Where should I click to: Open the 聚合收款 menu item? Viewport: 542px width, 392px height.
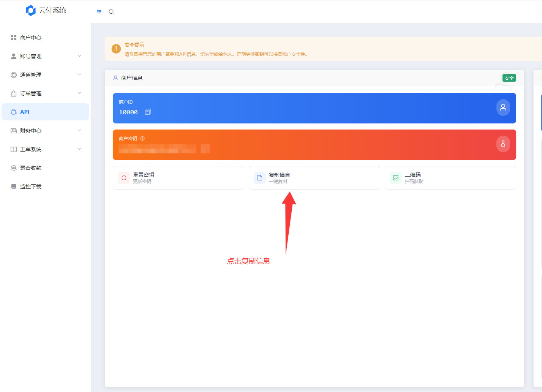[46, 168]
